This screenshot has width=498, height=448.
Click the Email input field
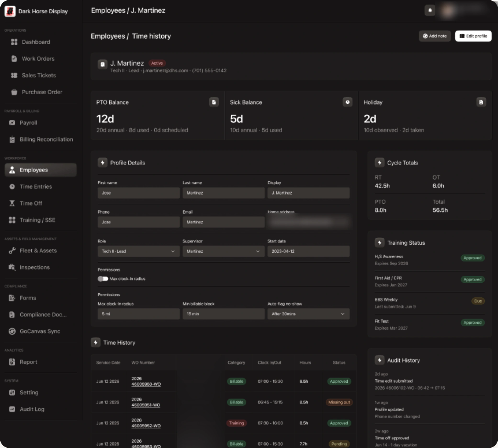[x=224, y=222]
